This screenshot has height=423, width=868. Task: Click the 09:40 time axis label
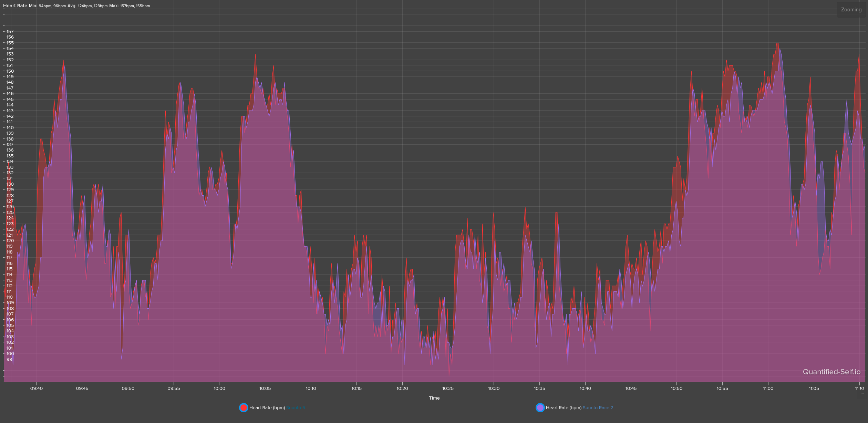(x=37, y=388)
